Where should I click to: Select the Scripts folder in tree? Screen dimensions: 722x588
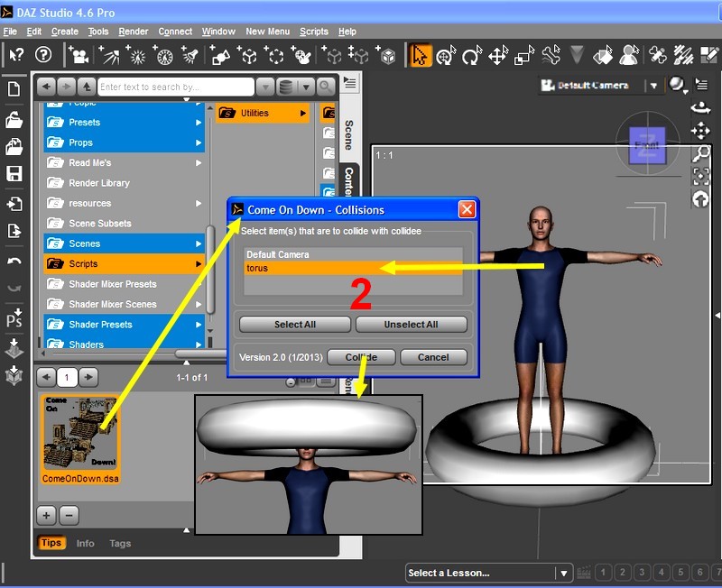[x=124, y=264]
